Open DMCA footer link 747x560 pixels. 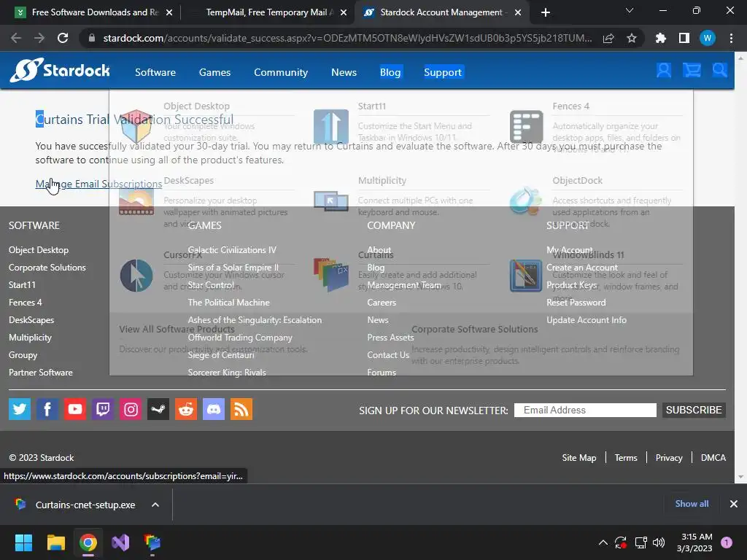713,458
